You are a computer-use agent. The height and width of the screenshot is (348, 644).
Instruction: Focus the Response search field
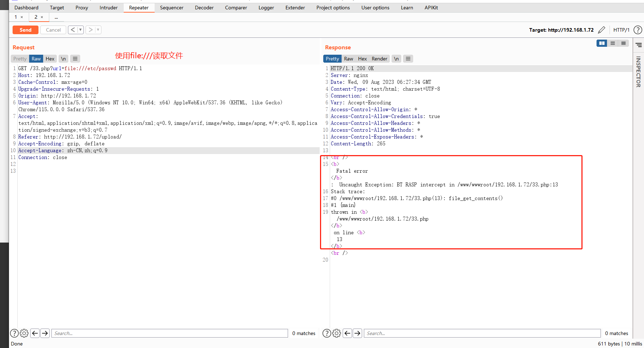[482, 333]
